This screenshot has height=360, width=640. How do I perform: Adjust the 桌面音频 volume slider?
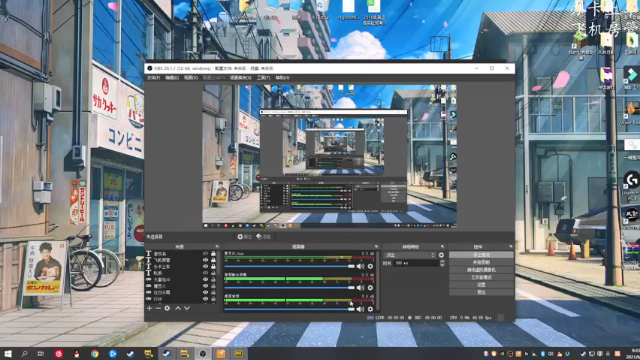289,309
